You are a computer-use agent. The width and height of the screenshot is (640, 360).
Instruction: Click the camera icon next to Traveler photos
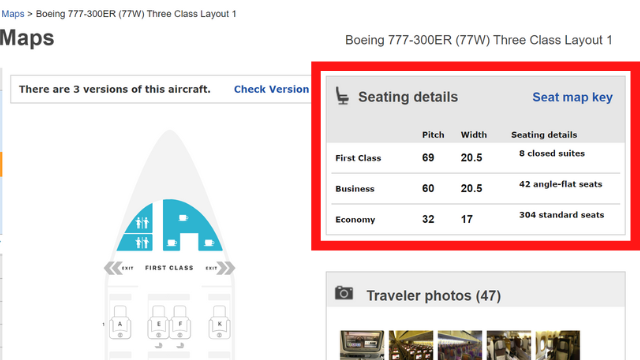tap(344, 293)
